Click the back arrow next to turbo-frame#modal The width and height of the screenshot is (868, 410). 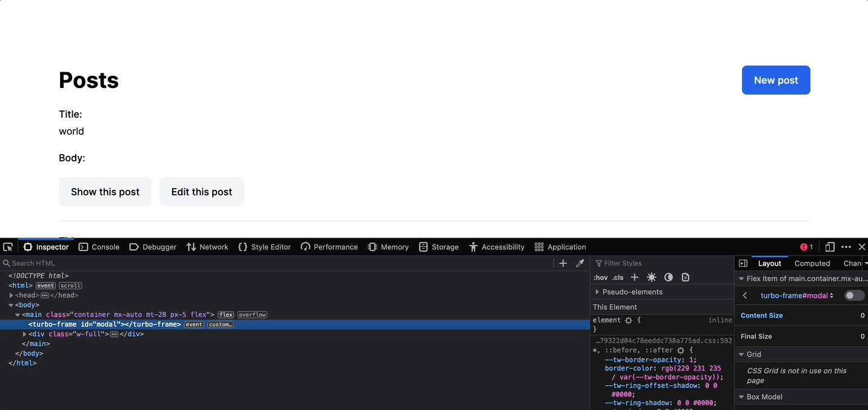pos(745,295)
